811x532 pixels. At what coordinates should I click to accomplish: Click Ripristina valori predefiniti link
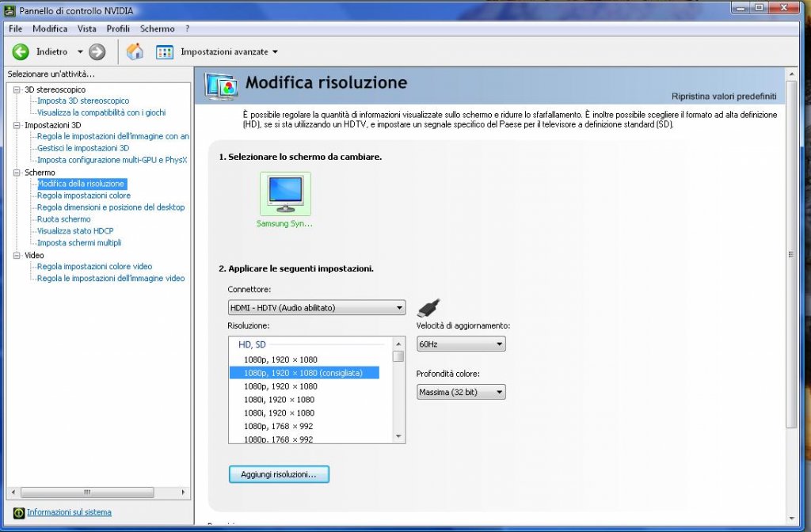(x=724, y=96)
